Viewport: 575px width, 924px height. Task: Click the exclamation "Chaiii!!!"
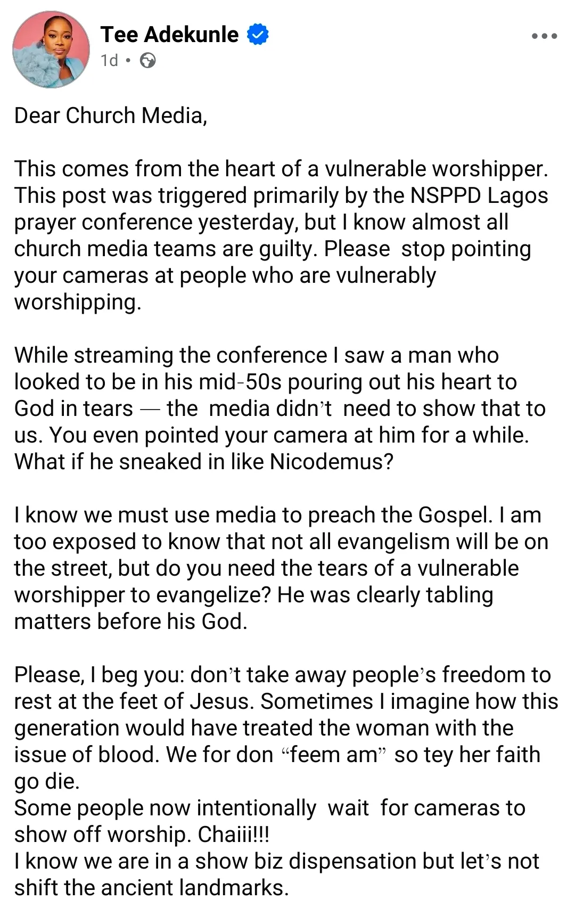point(233,835)
